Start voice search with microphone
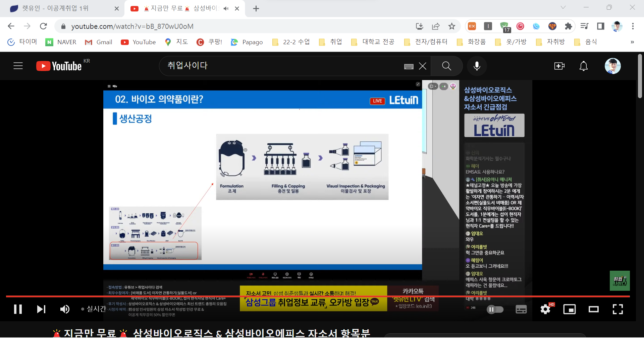The image size is (644, 338). [x=477, y=66]
